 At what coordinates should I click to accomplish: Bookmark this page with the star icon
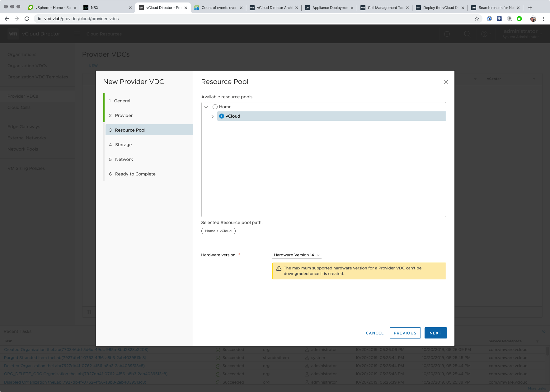(x=477, y=19)
